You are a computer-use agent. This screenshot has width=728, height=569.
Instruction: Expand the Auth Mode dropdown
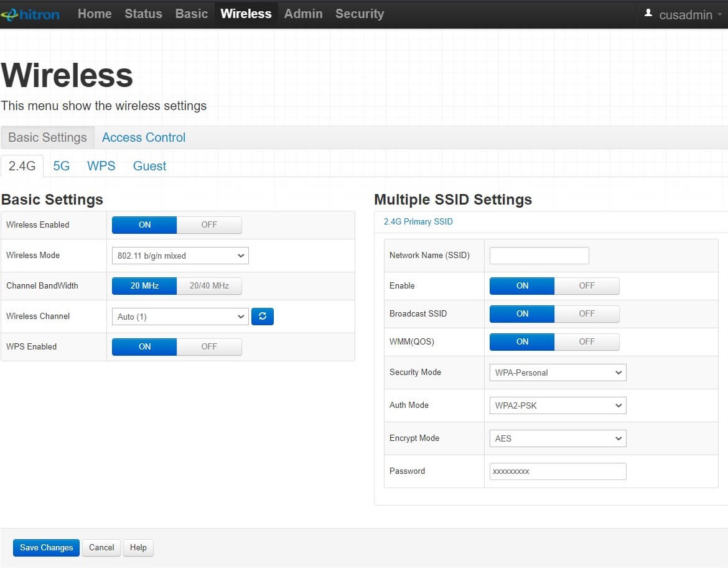(558, 405)
